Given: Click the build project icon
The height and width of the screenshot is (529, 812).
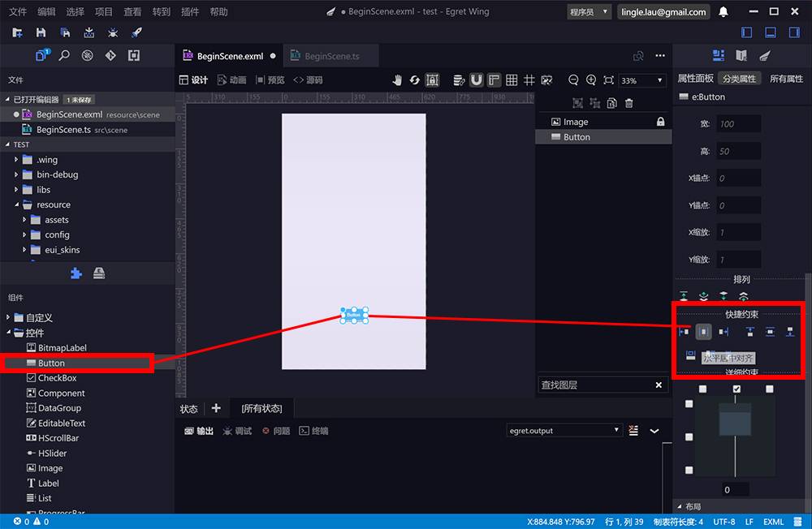Looking at the screenshot, I should tap(89, 32).
